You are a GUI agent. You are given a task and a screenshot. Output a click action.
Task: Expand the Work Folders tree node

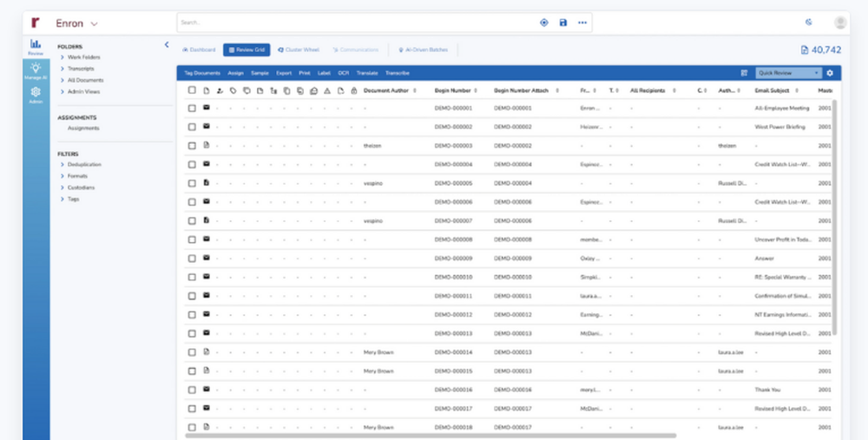coord(62,57)
